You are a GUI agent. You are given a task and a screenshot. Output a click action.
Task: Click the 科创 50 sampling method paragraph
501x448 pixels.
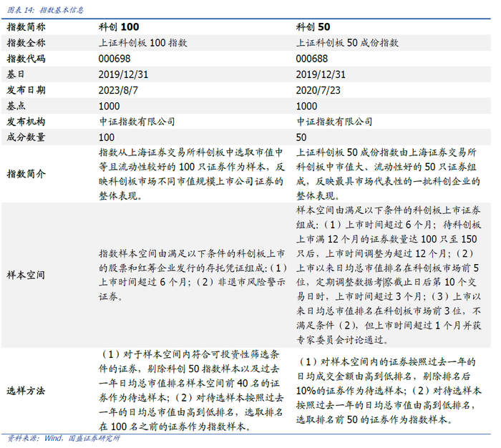click(x=389, y=391)
